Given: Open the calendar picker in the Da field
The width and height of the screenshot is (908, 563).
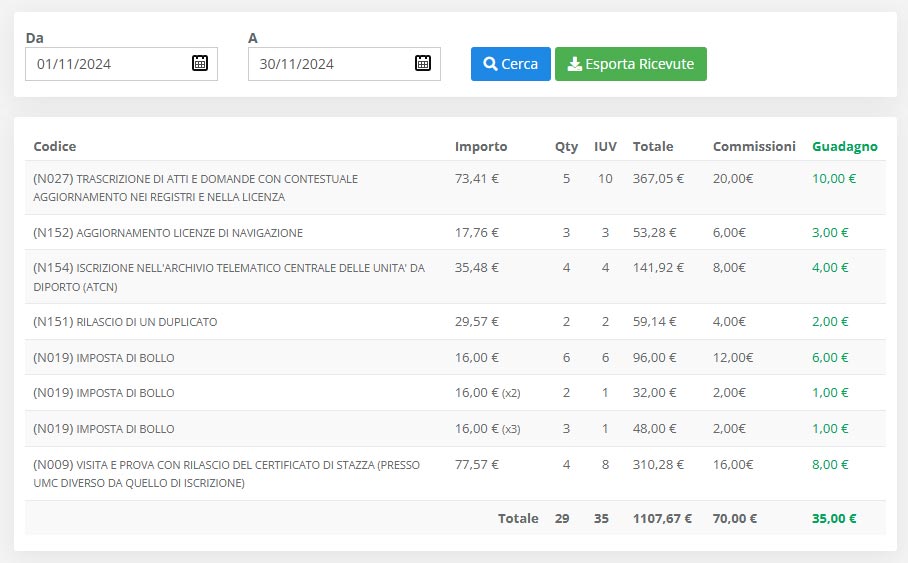Looking at the screenshot, I should pyautogui.click(x=200, y=64).
